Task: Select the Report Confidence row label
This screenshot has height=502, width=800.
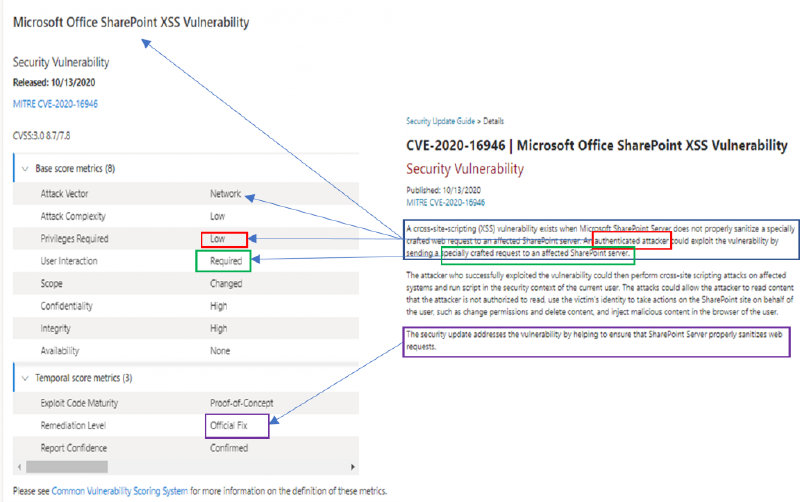Action: tap(73, 448)
